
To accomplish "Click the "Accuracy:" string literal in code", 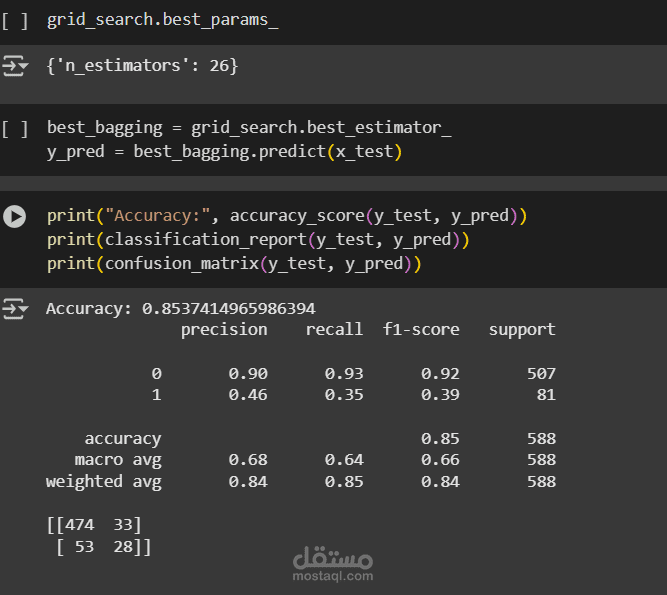I will 158,216.
